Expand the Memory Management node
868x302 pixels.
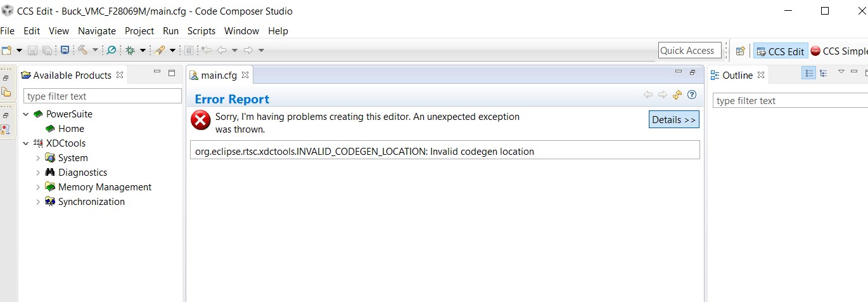[38, 187]
